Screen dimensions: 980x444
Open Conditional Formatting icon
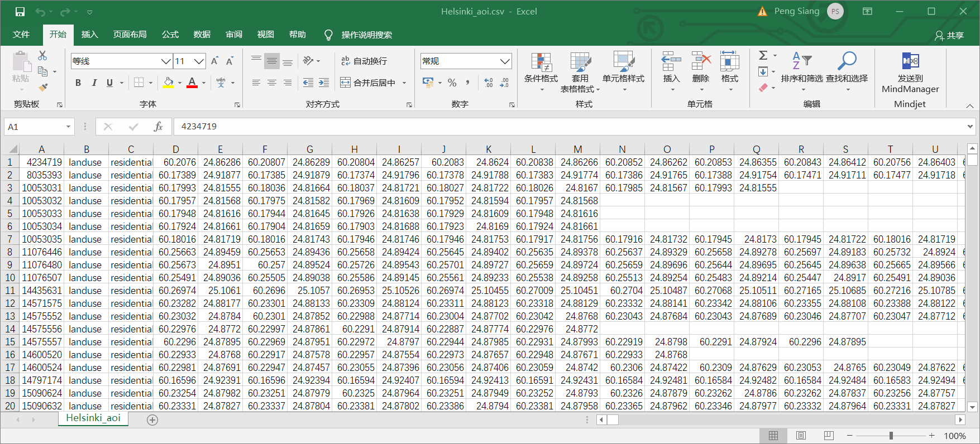pyautogui.click(x=541, y=62)
